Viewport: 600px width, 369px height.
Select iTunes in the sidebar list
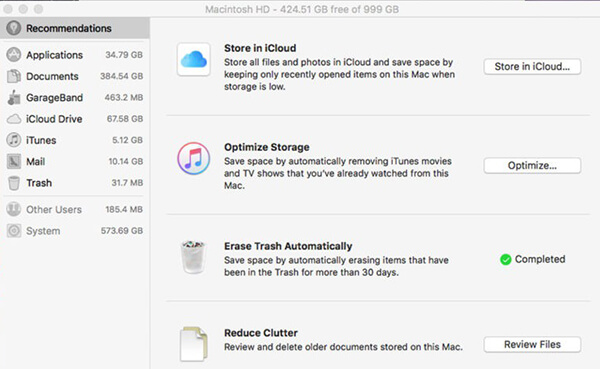[x=75, y=140]
